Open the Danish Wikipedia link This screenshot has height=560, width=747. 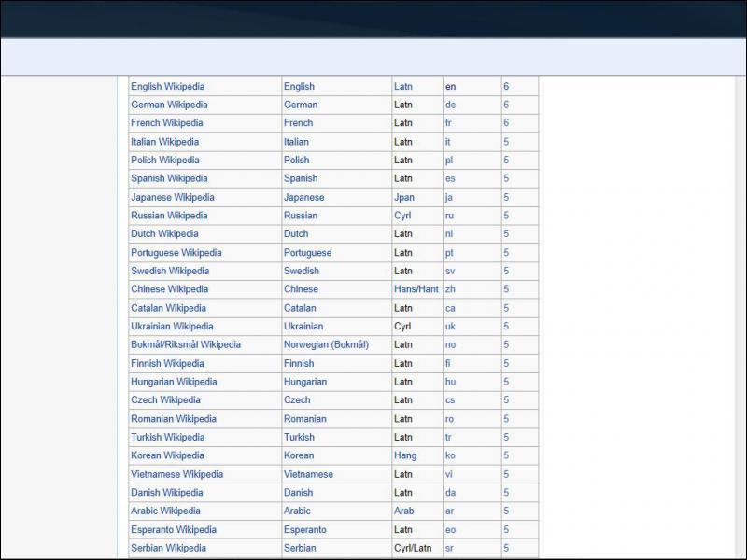click(167, 493)
